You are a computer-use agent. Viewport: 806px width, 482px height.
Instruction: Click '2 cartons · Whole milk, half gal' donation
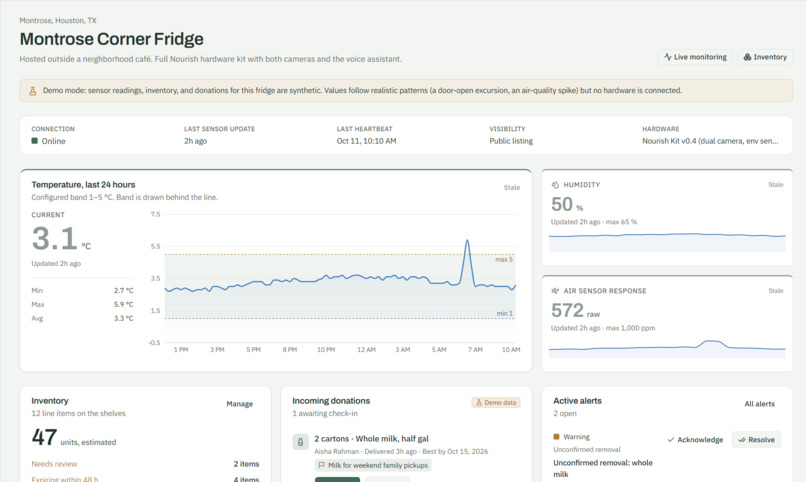[x=371, y=439]
